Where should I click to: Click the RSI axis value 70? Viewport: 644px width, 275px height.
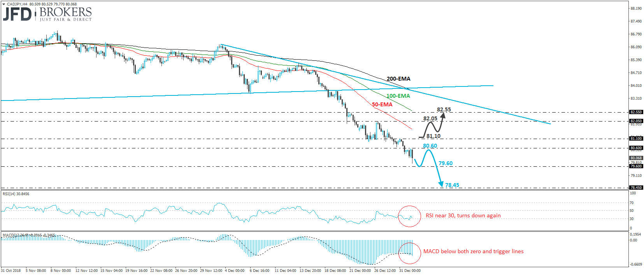click(632, 203)
